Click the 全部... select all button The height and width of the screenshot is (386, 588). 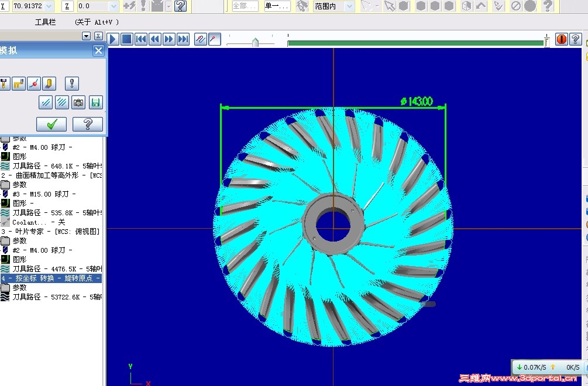point(245,6)
